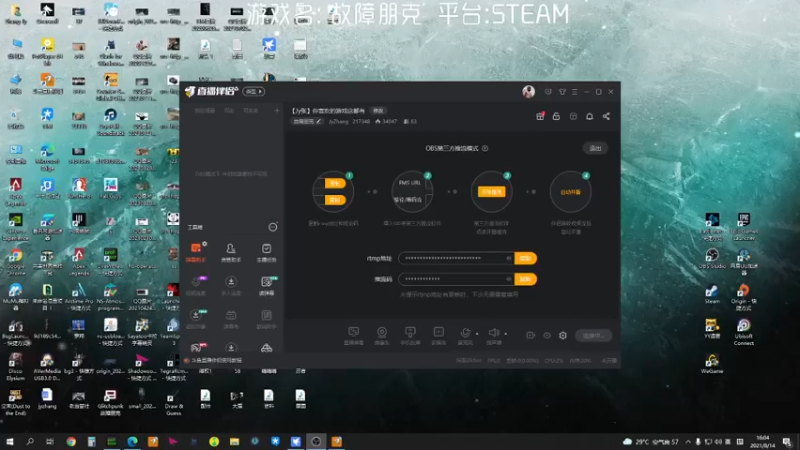This screenshot has width=800, height=450.
Task: Open the taskbar clock and date
Action: point(763,441)
